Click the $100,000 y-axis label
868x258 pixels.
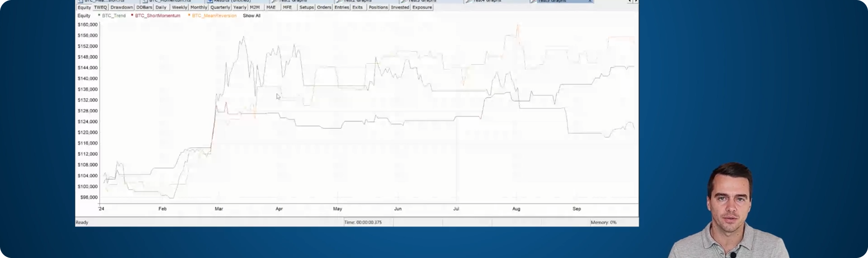tap(87, 186)
